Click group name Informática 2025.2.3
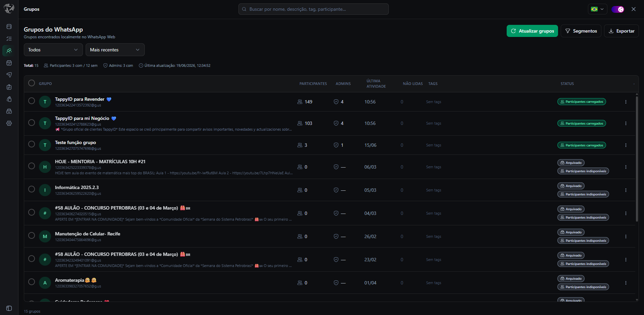 (x=77, y=187)
